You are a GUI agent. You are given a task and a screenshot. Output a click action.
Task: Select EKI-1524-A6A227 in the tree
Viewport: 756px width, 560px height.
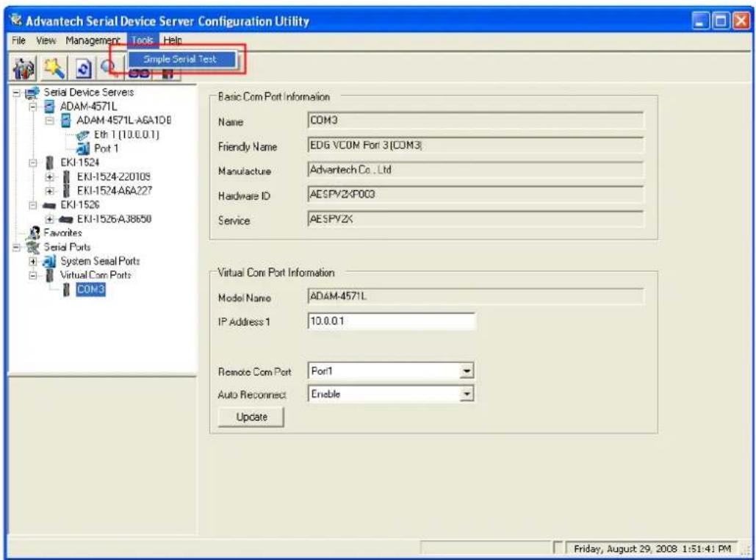pos(115,191)
